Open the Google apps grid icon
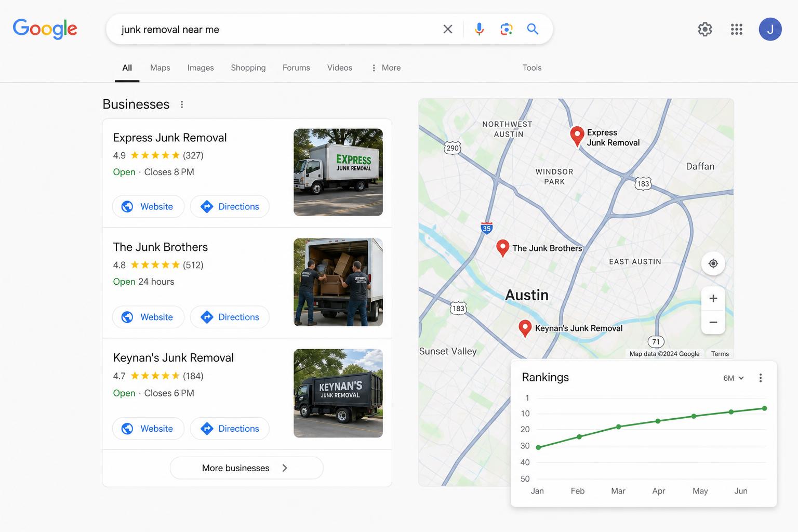 pos(737,29)
